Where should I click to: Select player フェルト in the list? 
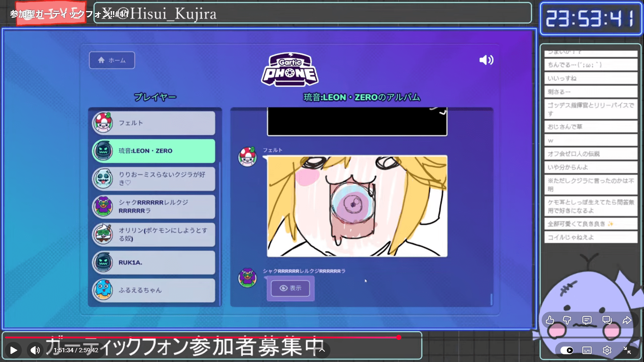click(154, 123)
